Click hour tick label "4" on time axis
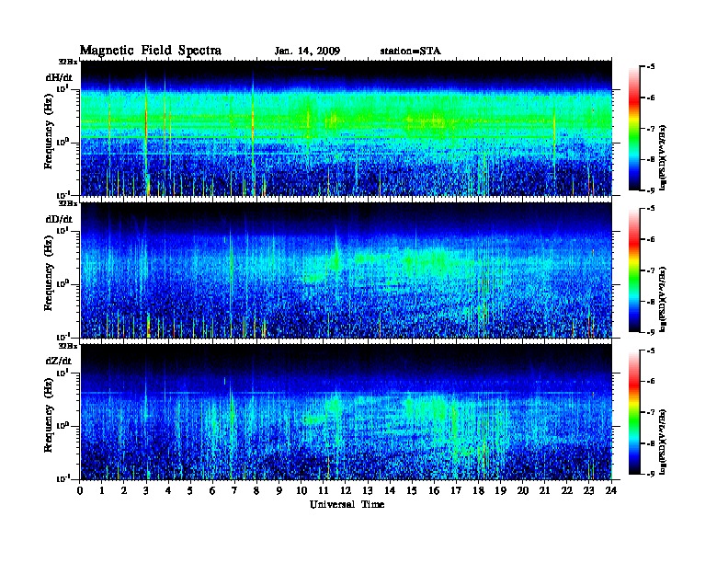Viewport: 728px width, 563px height. click(168, 490)
